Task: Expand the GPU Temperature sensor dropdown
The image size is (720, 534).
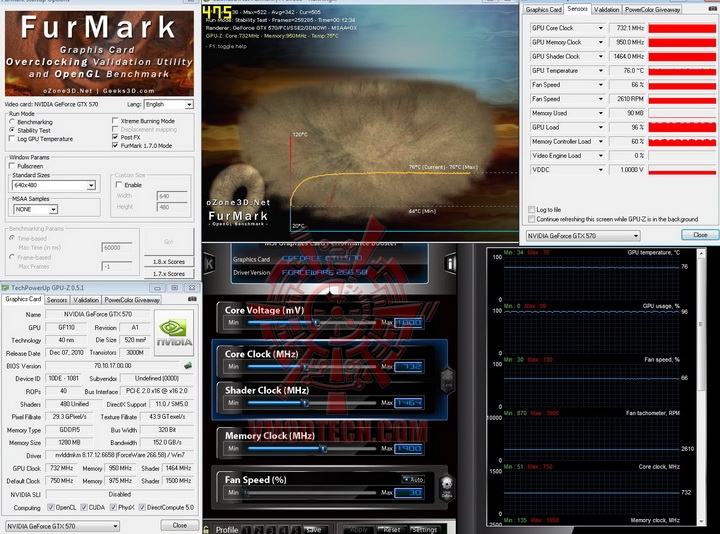Action: pos(600,71)
